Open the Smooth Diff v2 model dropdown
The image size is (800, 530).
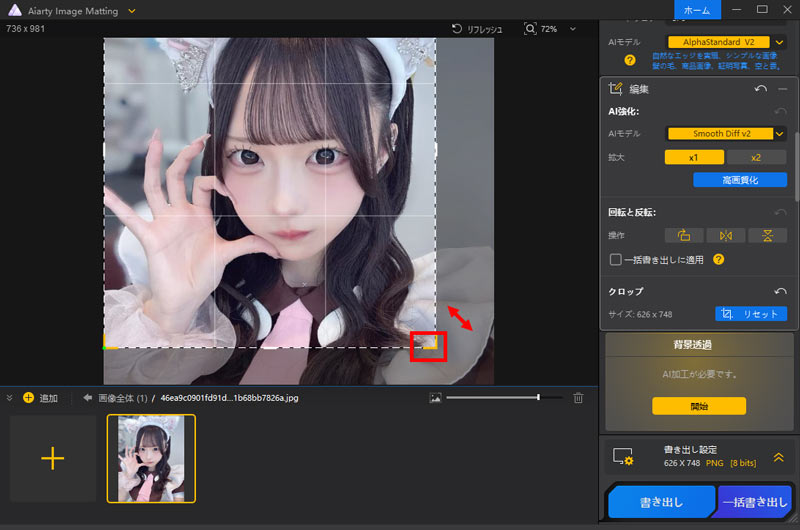pyautogui.click(x=779, y=133)
